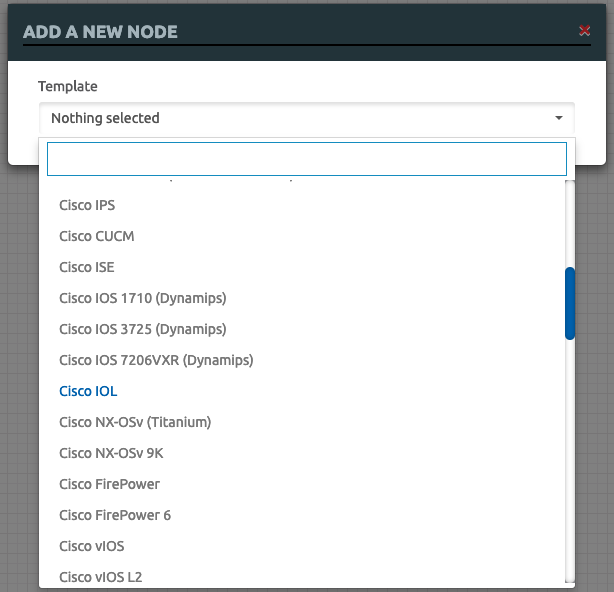The width and height of the screenshot is (614, 592).
Task: Select Cisco vIOS template
Action: pos(302,546)
